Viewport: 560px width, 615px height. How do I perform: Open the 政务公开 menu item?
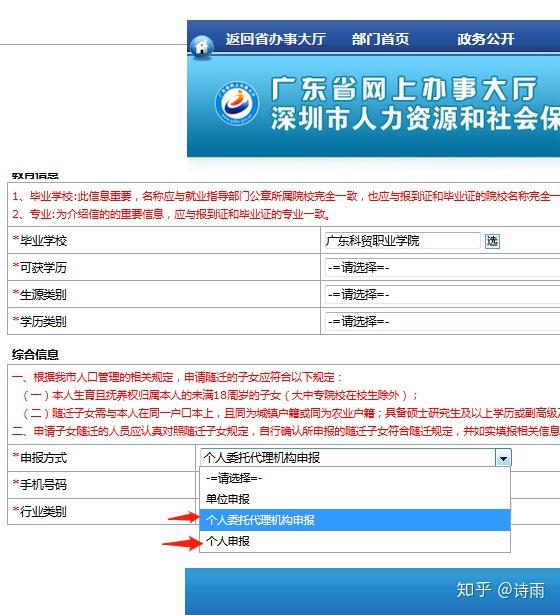point(485,39)
